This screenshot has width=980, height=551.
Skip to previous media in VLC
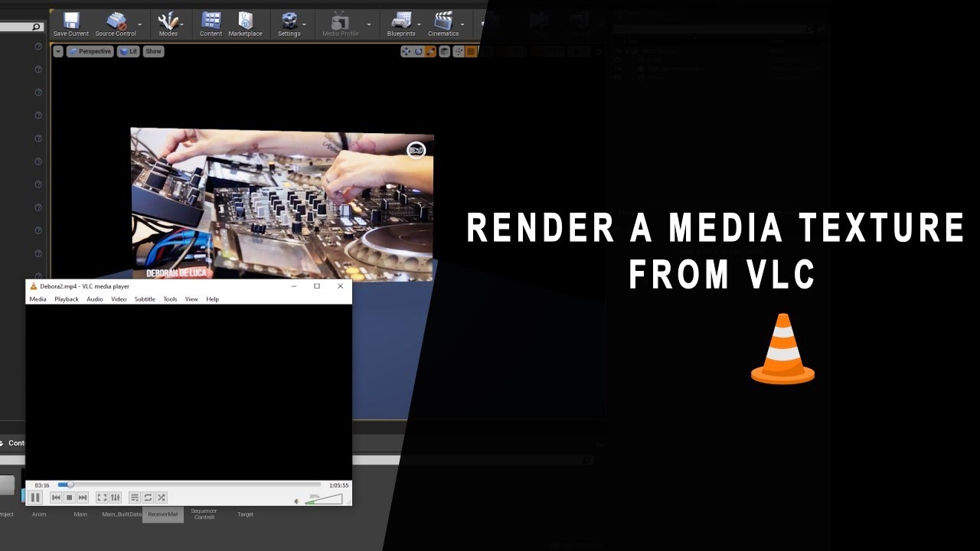[56, 497]
